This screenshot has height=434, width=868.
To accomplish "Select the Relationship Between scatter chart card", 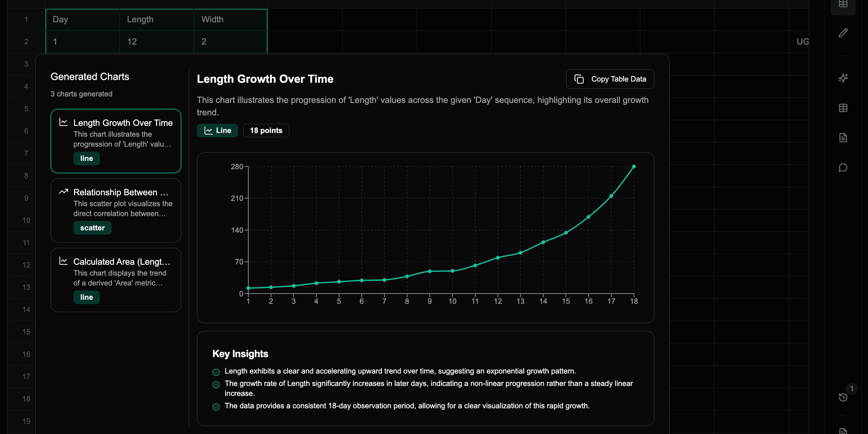I will pyautogui.click(x=116, y=210).
